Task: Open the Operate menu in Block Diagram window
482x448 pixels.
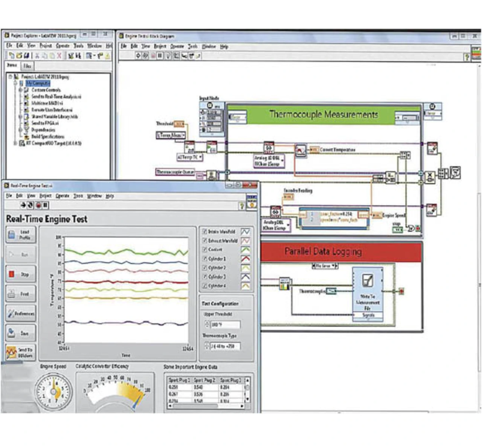Action: click(177, 46)
